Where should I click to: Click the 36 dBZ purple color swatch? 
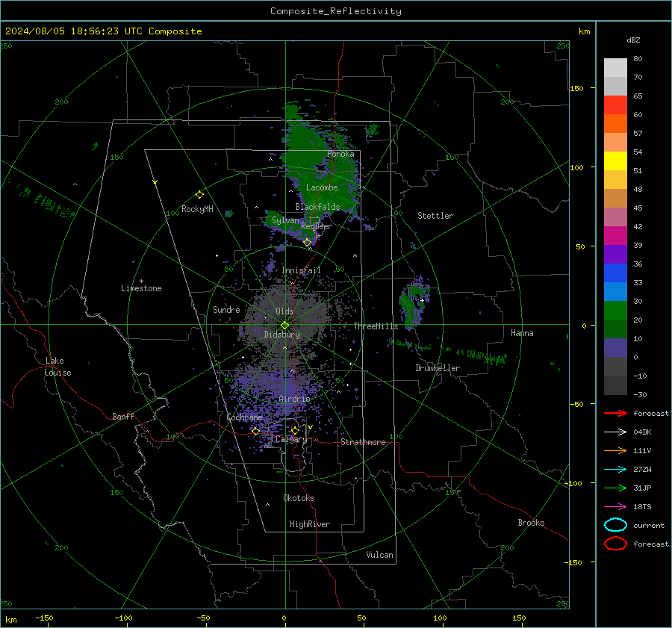615,254
